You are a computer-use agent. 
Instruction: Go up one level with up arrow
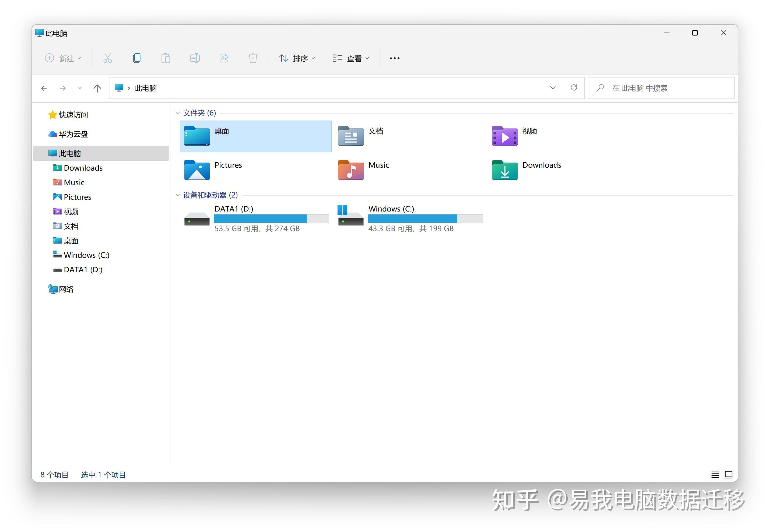(97, 88)
